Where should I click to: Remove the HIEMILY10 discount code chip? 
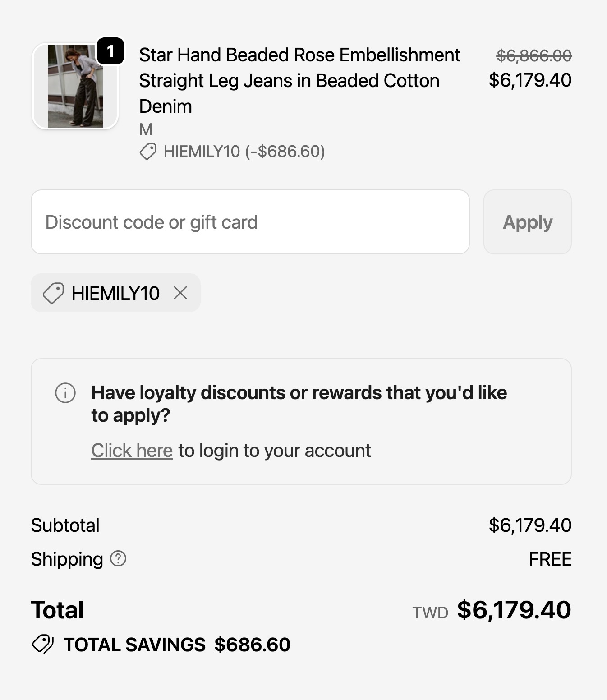(x=180, y=293)
